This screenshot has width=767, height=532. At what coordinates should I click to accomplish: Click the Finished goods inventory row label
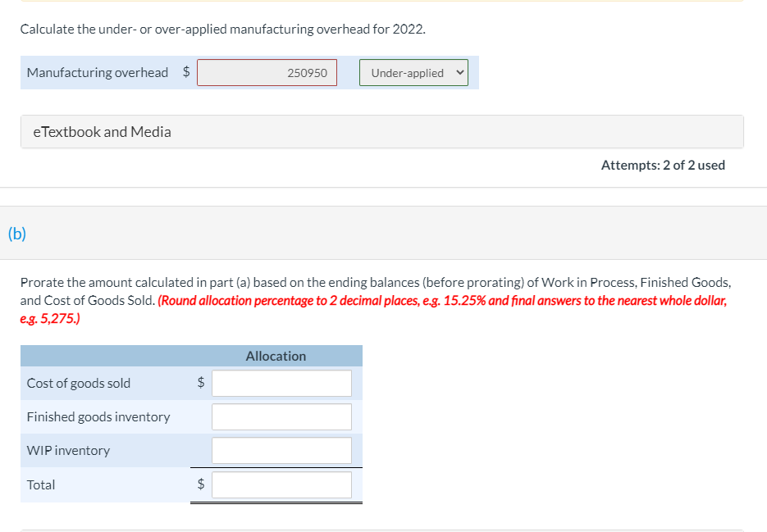coord(98,416)
